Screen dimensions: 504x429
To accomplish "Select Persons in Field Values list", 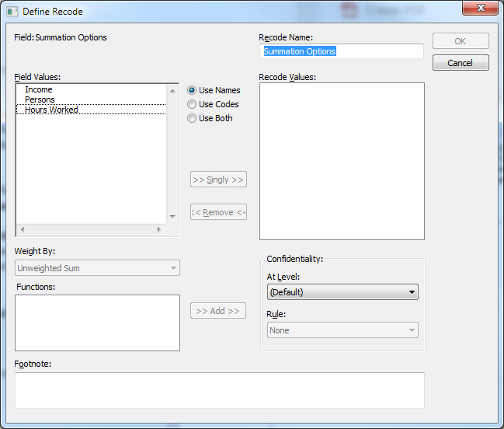I will (40, 99).
